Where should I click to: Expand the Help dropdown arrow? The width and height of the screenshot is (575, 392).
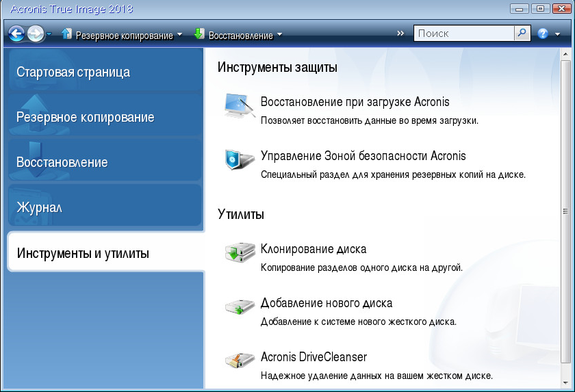coord(558,34)
